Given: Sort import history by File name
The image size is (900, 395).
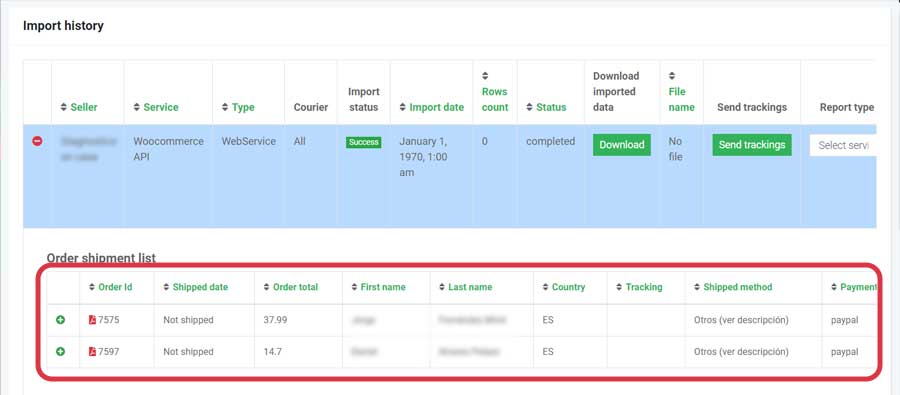Looking at the screenshot, I should pos(681,91).
